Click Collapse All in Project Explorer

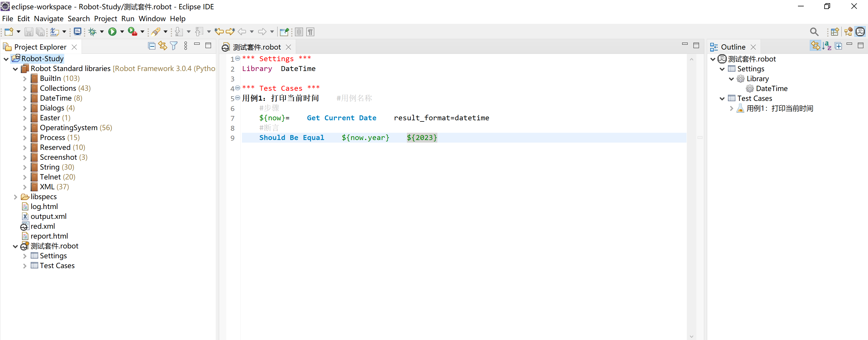152,46
